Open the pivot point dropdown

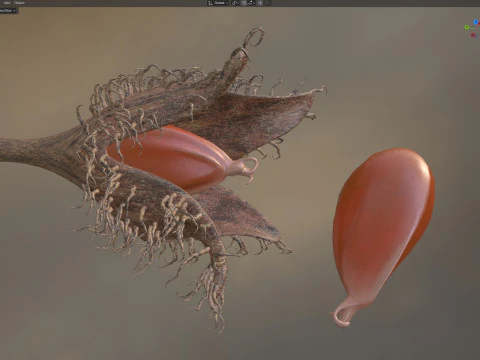[235, 3]
